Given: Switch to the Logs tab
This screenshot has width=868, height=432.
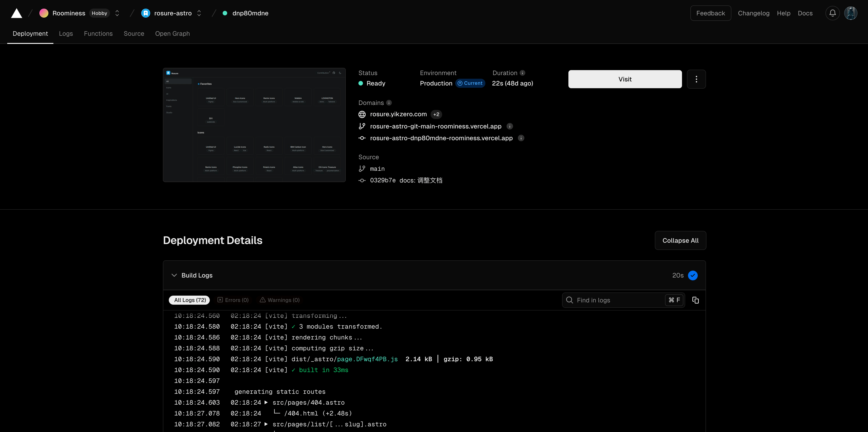Looking at the screenshot, I should [66, 33].
